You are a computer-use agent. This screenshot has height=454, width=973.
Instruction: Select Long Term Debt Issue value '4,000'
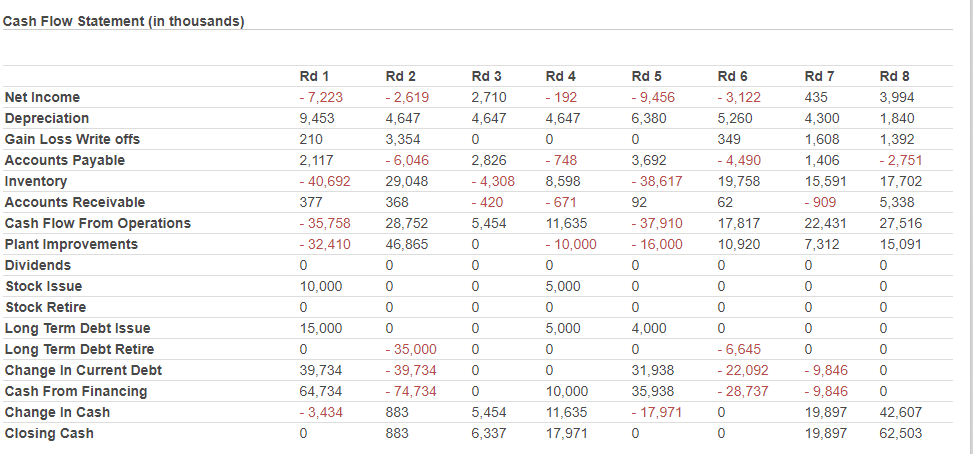pos(649,328)
